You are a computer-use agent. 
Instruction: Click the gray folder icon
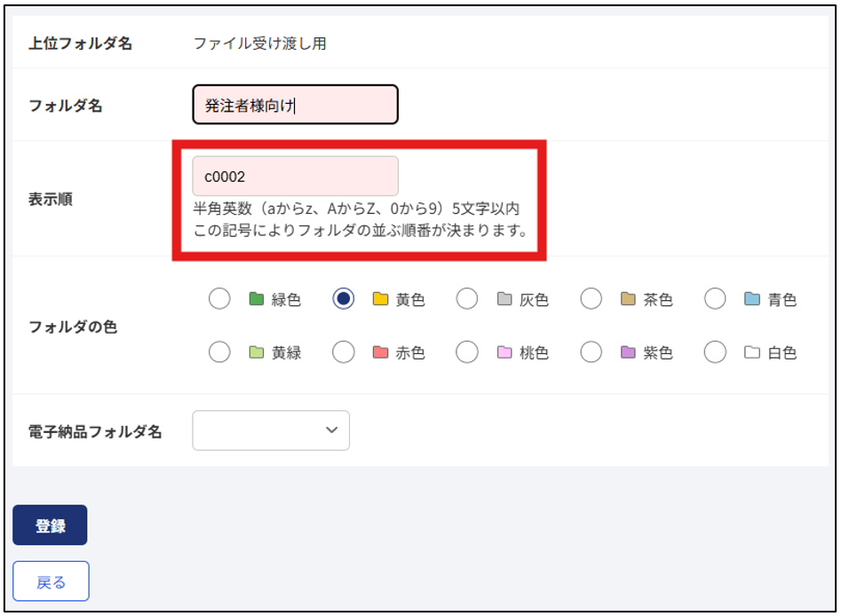click(x=504, y=298)
